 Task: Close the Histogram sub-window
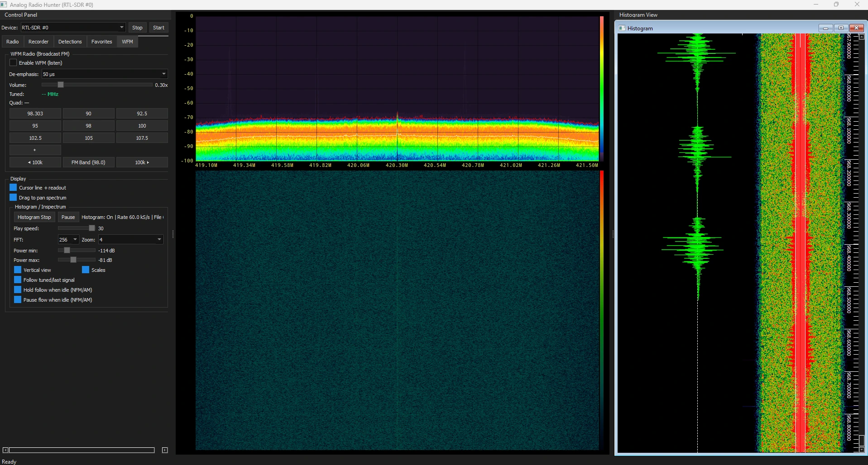click(x=856, y=28)
